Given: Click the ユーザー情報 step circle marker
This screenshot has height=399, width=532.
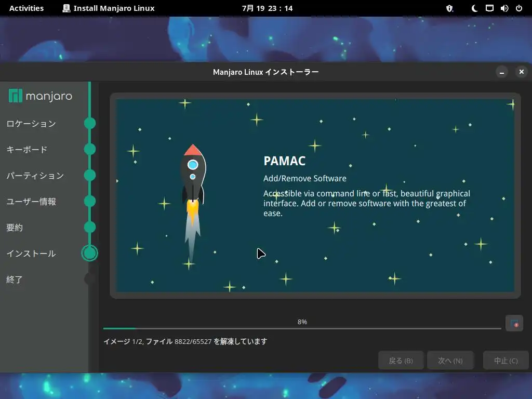Looking at the screenshot, I should click(x=90, y=201).
